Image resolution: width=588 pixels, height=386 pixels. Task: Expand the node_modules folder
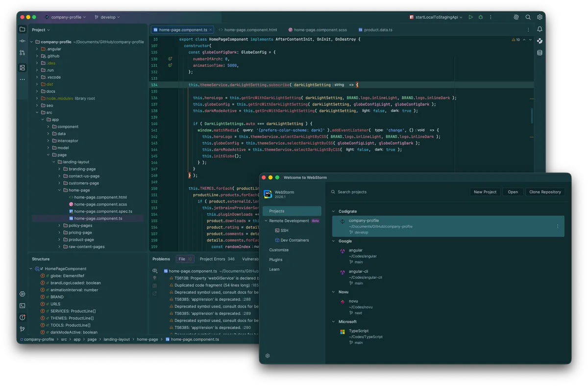coord(37,99)
